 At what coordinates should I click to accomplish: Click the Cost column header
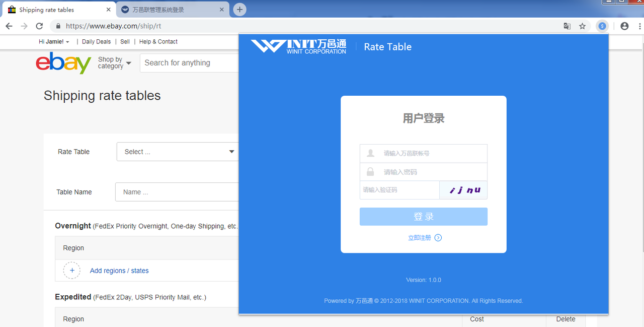click(477, 319)
